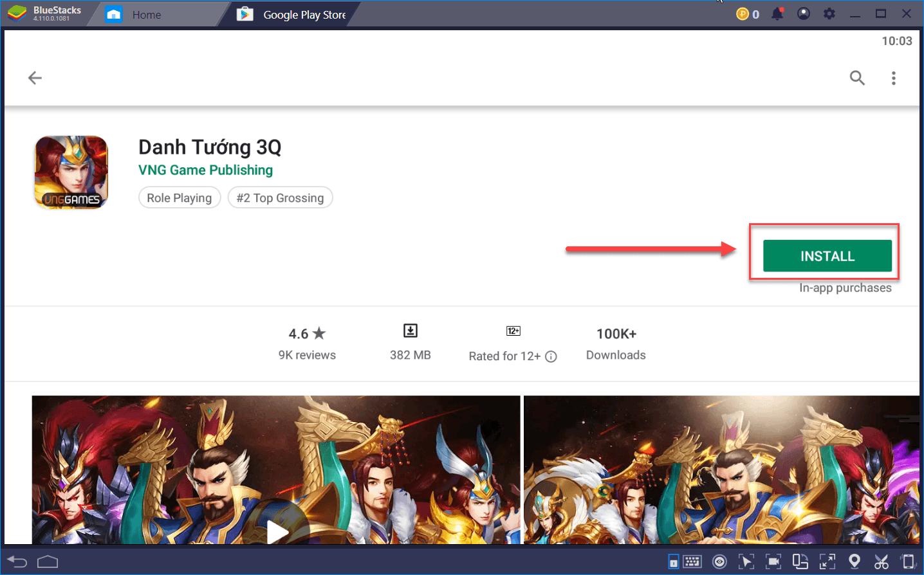Image resolution: width=924 pixels, height=575 pixels.
Task: Start the screen video recorder
Action: pyautogui.click(x=773, y=561)
